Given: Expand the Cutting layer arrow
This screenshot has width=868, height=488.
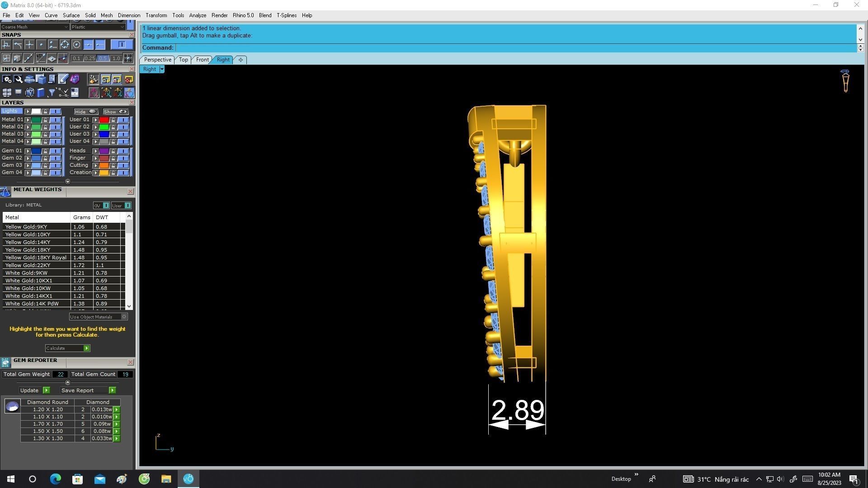Looking at the screenshot, I should point(95,165).
